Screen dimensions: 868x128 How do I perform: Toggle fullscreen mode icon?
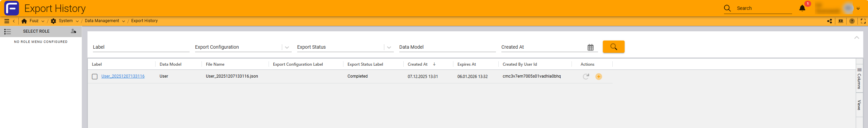pos(863,21)
